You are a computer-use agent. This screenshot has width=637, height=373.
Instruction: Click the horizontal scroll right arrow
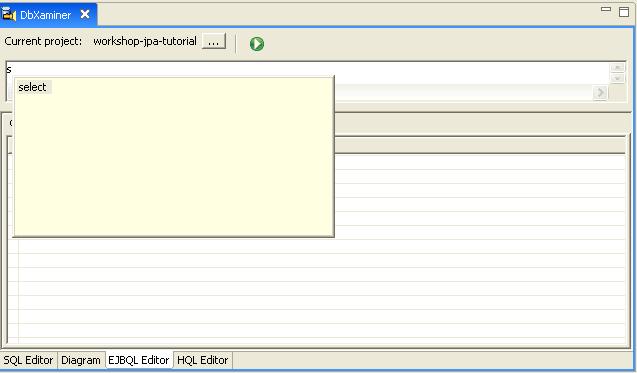click(600, 93)
